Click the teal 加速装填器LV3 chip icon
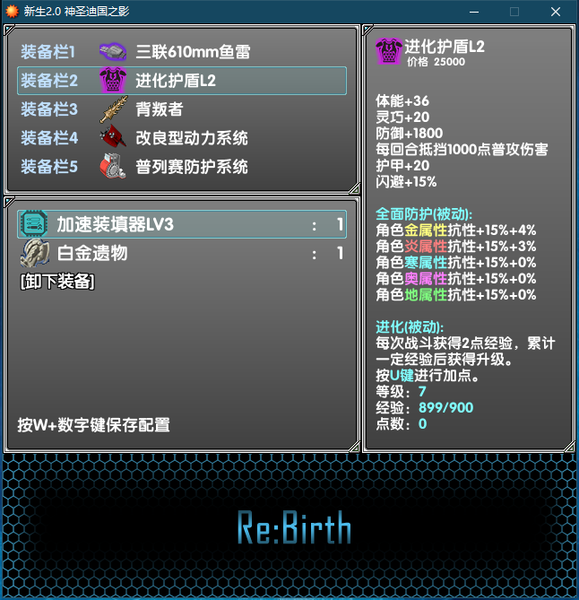Screen dimensions: 579x600 pyautogui.click(x=33, y=224)
